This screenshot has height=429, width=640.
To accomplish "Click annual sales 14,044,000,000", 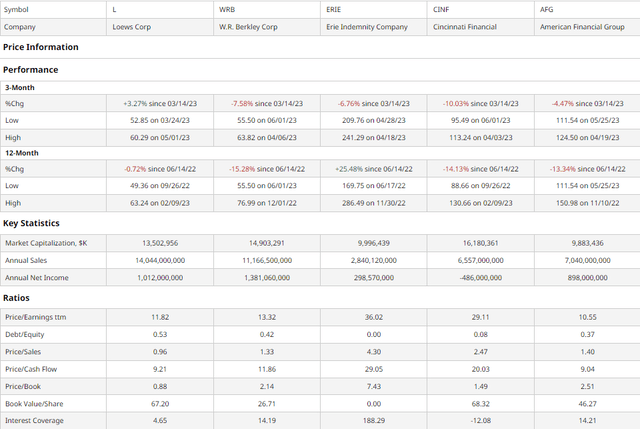I will (160, 260).
